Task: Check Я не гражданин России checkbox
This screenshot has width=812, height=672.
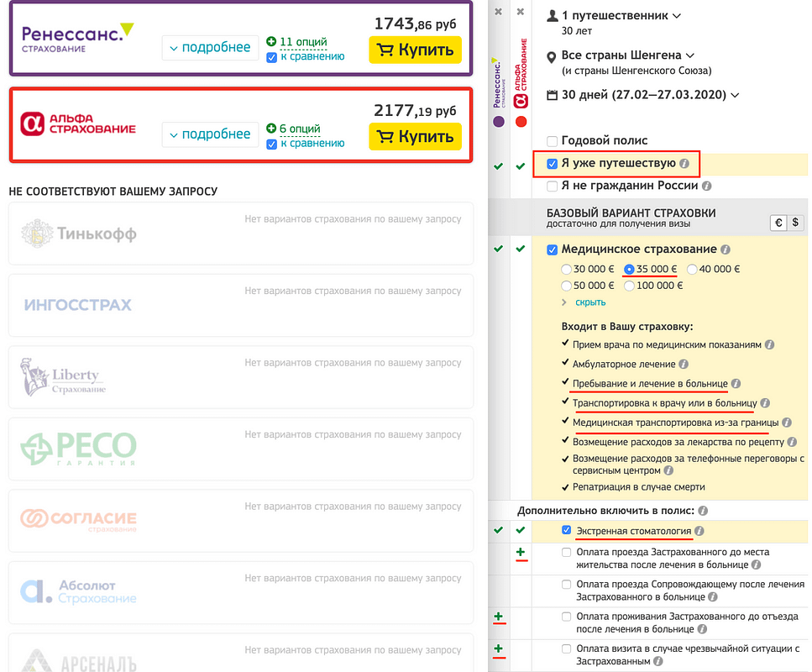Action: [552, 186]
